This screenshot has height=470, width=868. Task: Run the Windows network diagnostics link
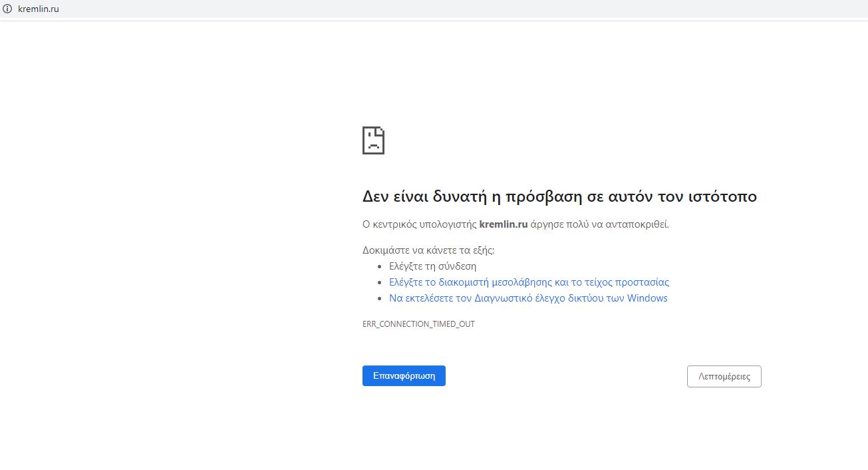pos(527,298)
